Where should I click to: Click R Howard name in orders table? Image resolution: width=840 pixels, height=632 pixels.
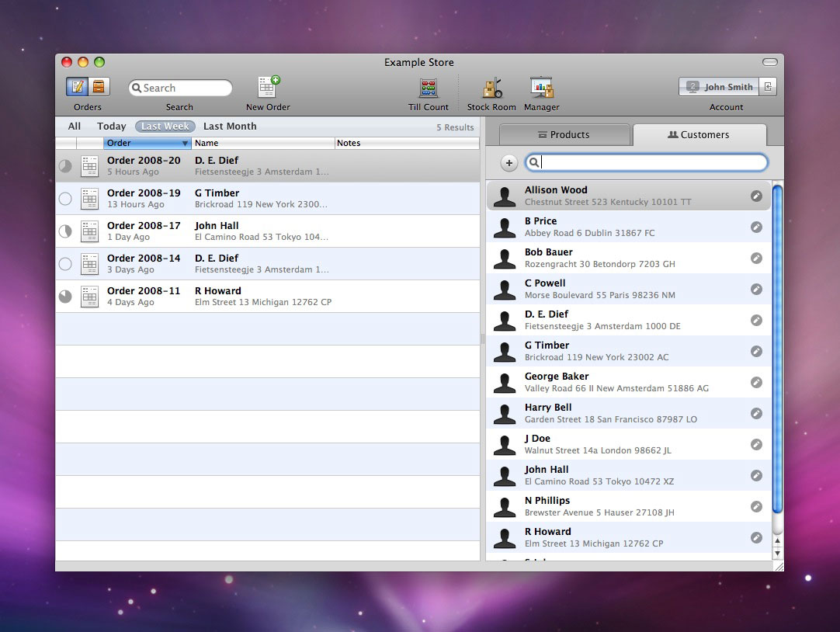tap(218, 291)
